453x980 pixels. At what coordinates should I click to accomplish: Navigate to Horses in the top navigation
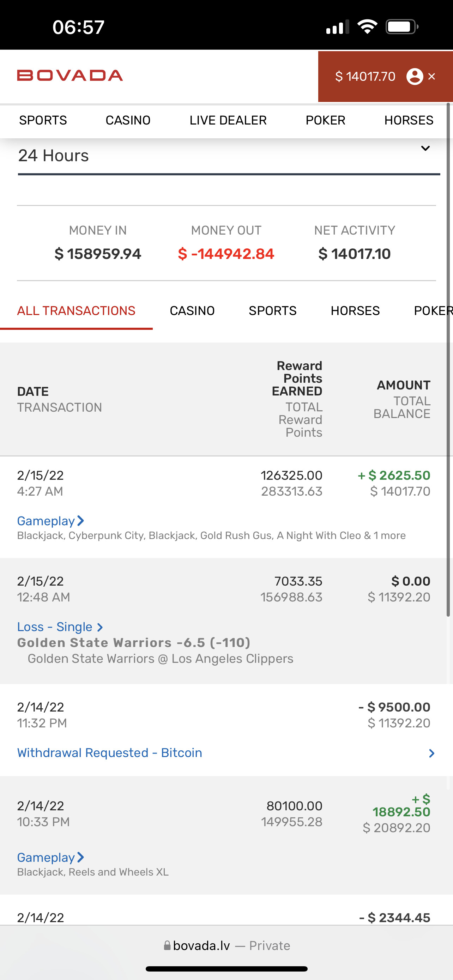coord(409,120)
